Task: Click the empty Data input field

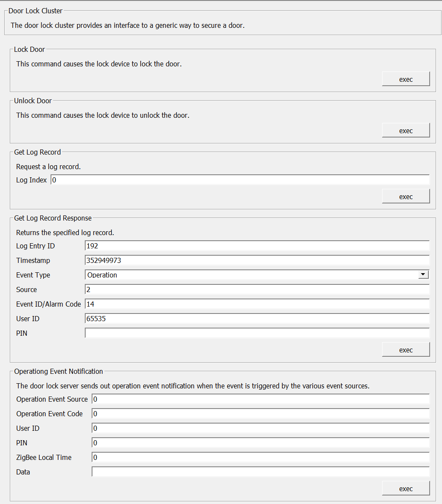Action: tap(261, 472)
